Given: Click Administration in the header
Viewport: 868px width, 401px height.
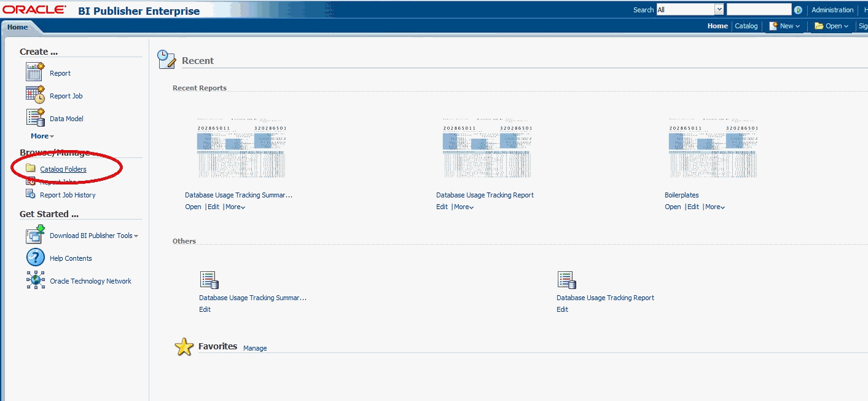Looking at the screenshot, I should pyautogui.click(x=832, y=10).
